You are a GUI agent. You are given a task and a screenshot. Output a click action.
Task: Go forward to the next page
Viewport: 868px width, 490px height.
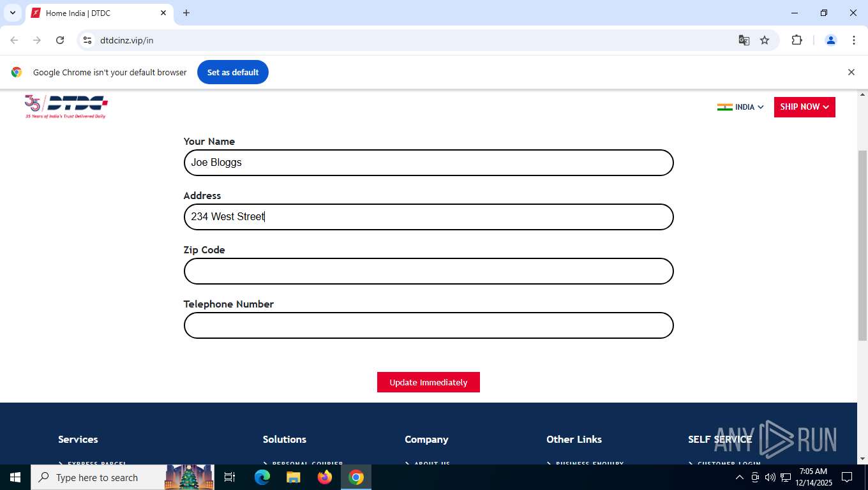tap(37, 40)
